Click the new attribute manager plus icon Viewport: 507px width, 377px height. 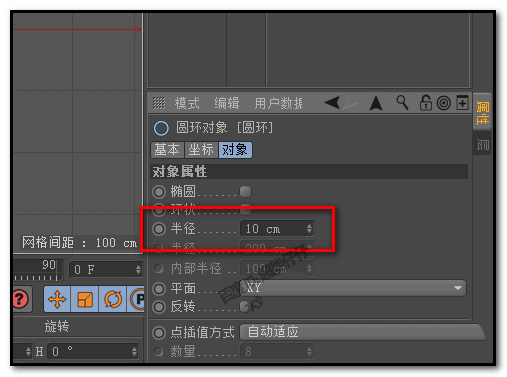point(462,102)
